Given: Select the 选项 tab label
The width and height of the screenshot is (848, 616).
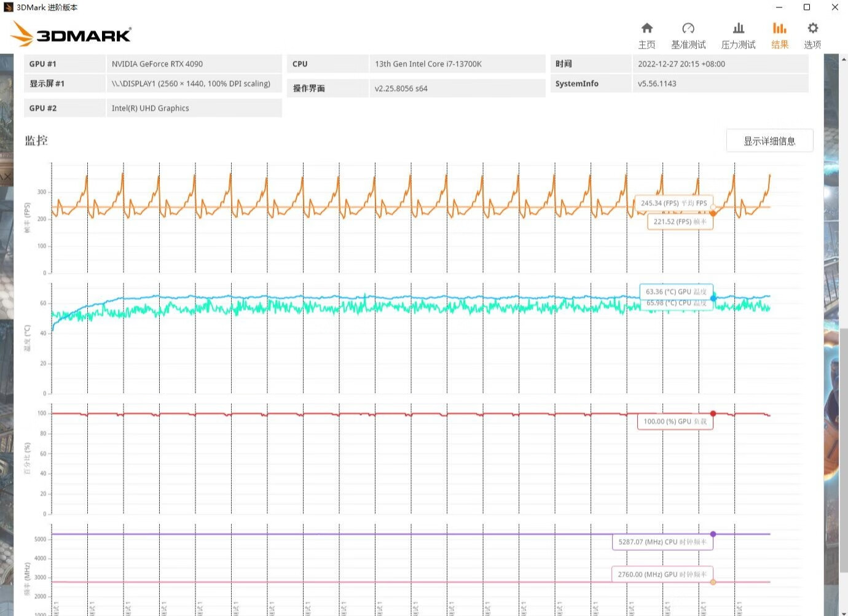Looking at the screenshot, I should [x=812, y=45].
